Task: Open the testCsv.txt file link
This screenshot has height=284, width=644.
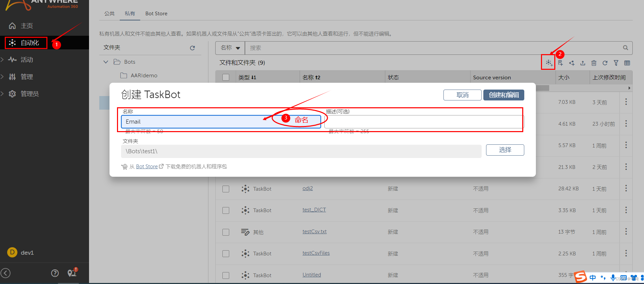Action: point(314,232)
